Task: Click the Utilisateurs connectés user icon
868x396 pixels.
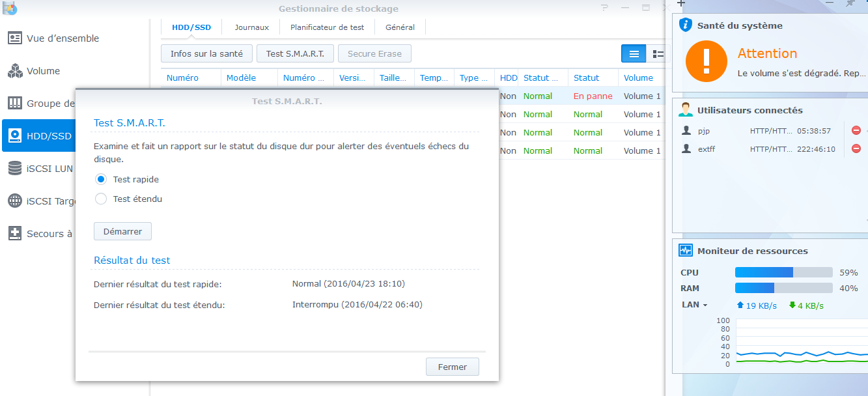Action: (685, 109)
